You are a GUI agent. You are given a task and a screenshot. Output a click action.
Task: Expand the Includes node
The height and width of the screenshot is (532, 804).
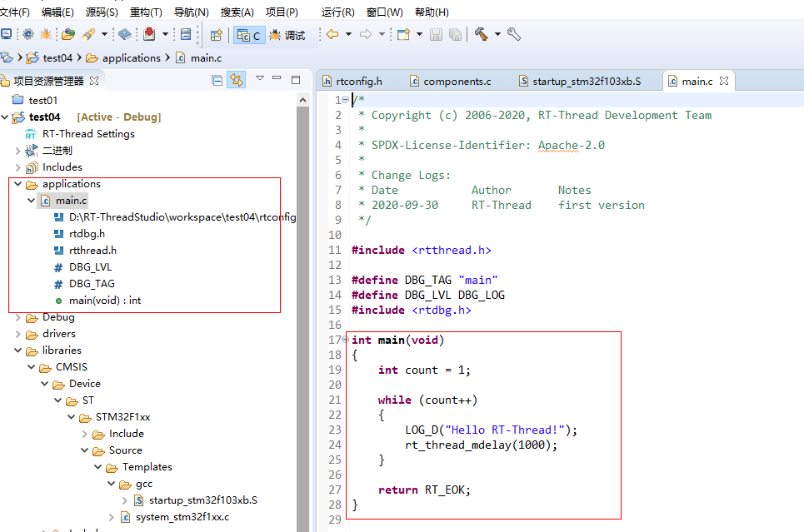18,167
